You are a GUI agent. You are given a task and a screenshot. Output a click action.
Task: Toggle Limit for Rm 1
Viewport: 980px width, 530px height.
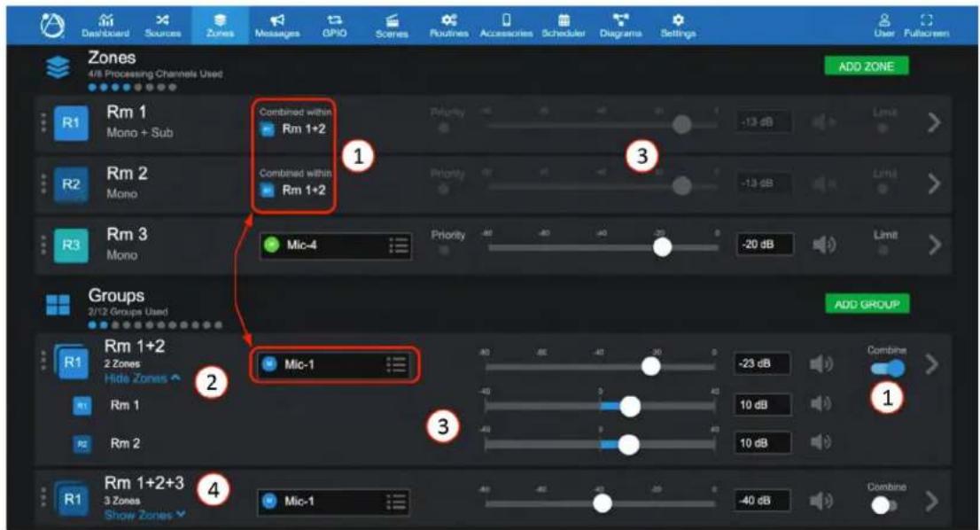pos(883,129)
